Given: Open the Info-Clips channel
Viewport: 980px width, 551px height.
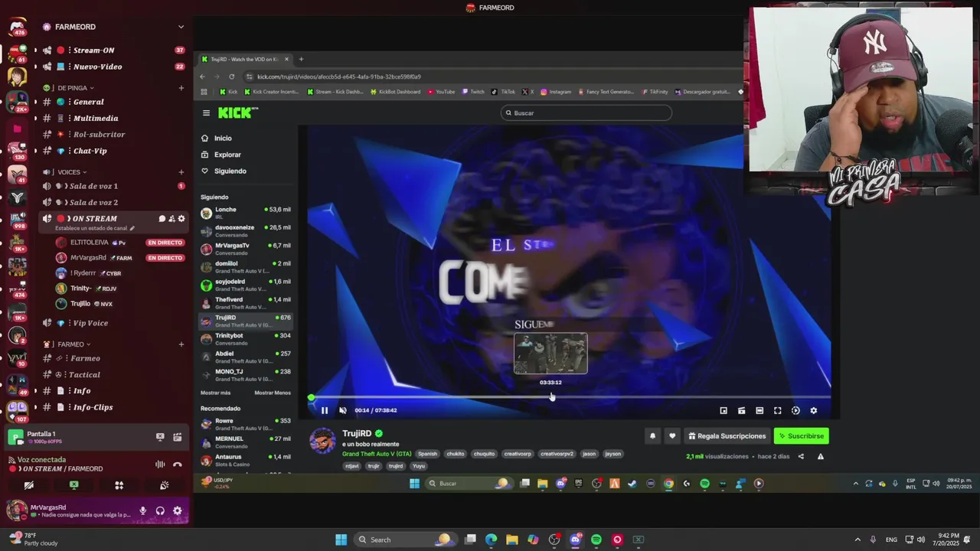Looking at the screenshot, I should pos(113,407).
